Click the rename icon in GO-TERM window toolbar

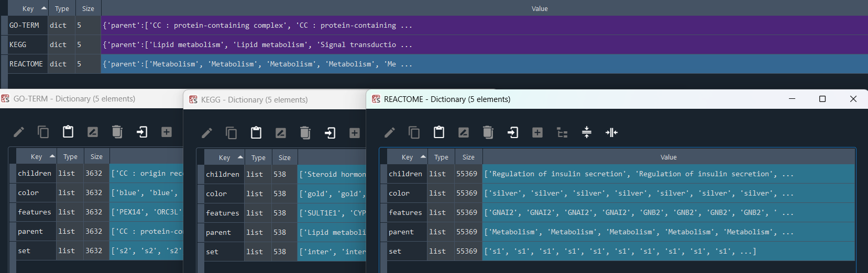click(93, 132)
